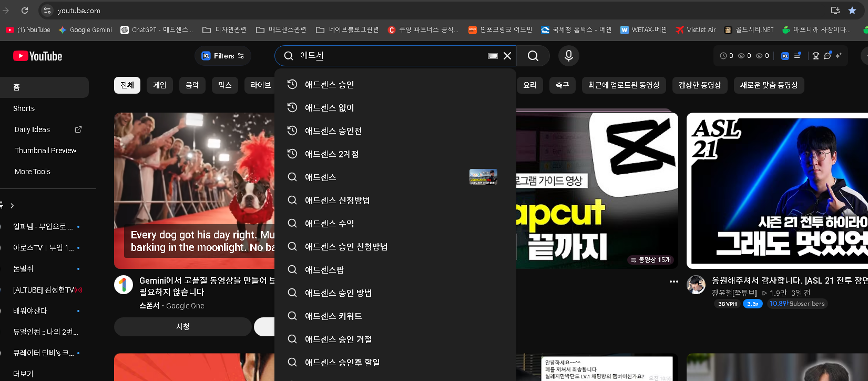868x381 pixels.
Task: Select 최근에 업로드된 동영상 chip
Action: point(624,85)
